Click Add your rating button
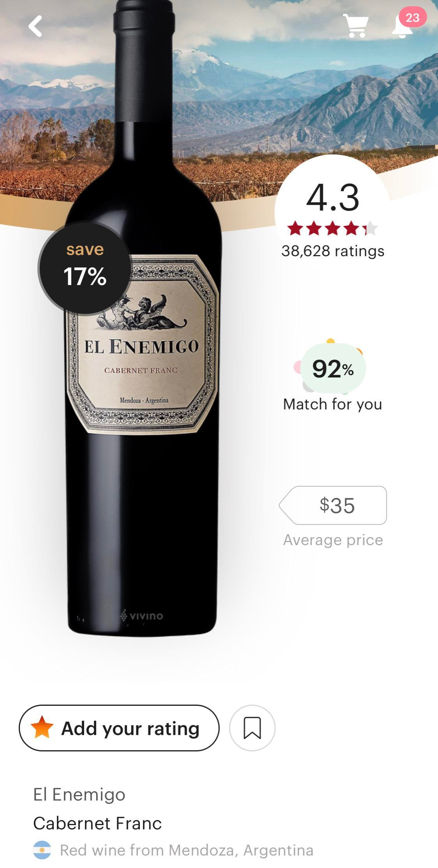 [x=119, y=728]
